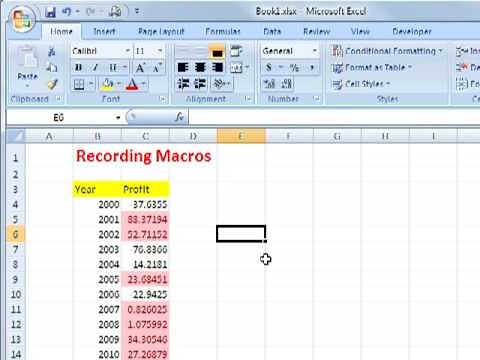Toggle Italic formatting
The width and height of the screenshot is (480, 360).
point(95,68)
